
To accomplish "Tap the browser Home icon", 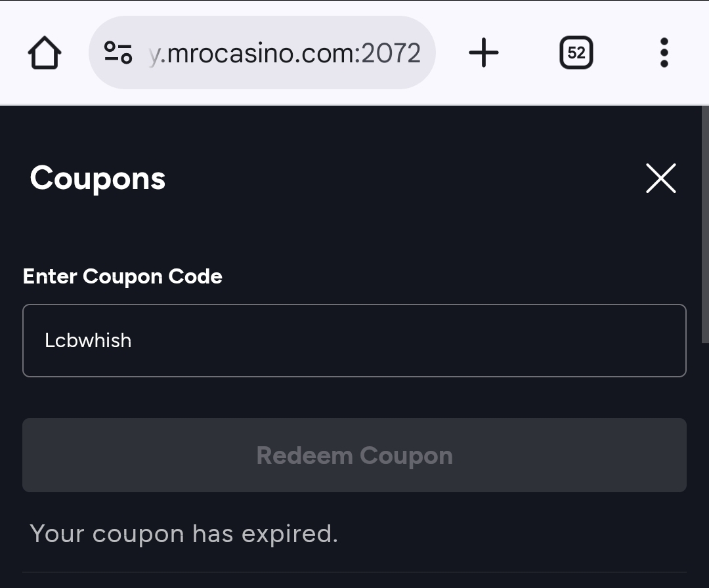I will pos(45,52).
